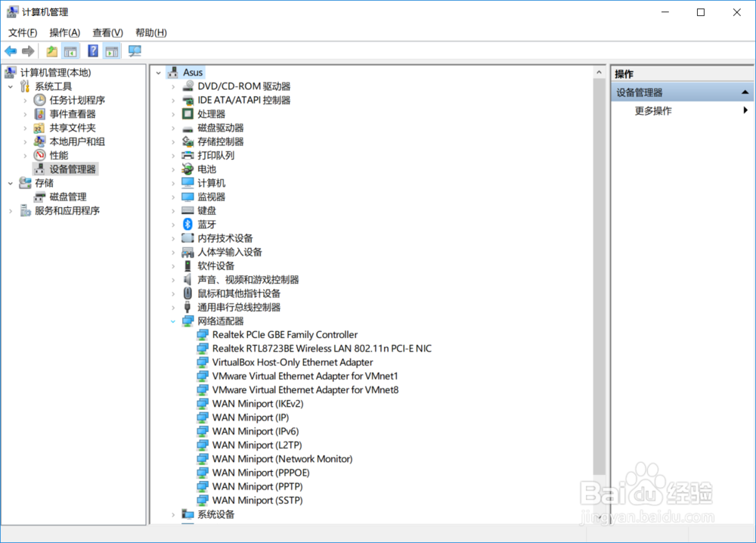Select Realtek PCIe GBE Family Controller
The image size is (756, 543).
[x=284, y=335]
